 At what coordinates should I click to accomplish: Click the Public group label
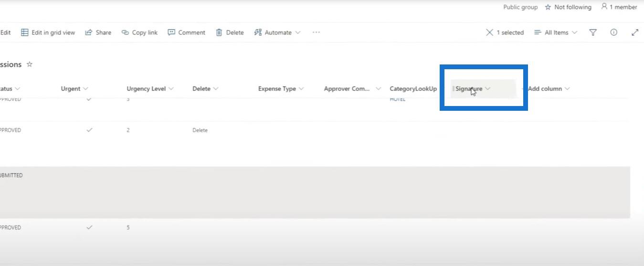click(x=520, y=7)
